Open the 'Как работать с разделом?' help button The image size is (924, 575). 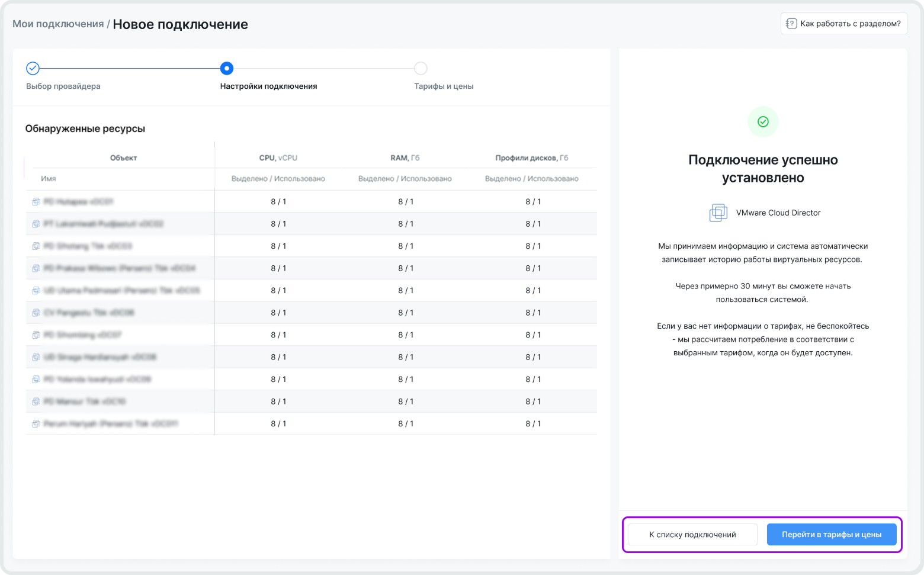(x=843, y=24)
